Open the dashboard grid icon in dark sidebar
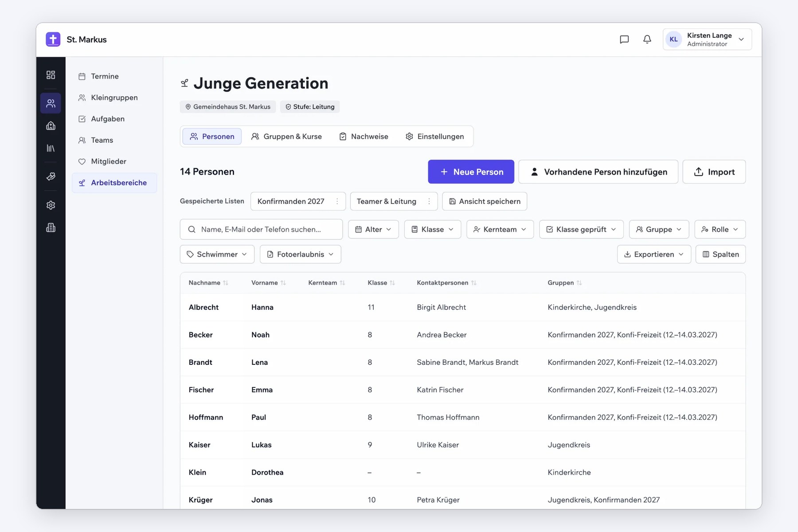 tap(51, 75)
